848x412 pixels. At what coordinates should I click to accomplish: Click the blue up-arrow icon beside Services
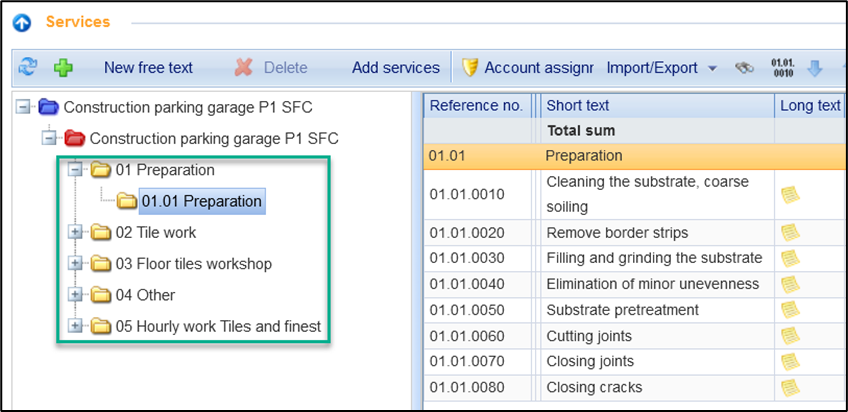pyautogui.click(x=21, y=22)
